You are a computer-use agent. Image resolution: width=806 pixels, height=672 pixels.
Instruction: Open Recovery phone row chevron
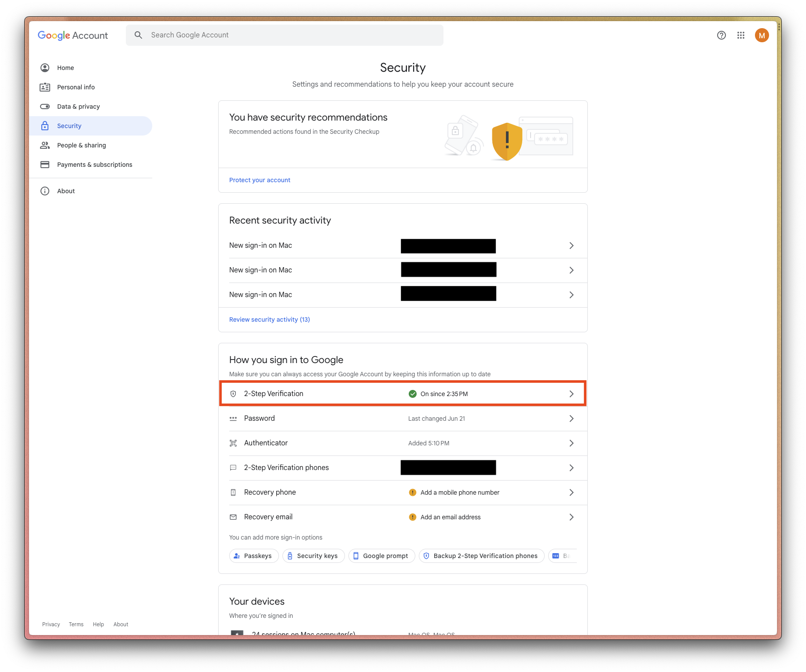(x=572, y=492)
